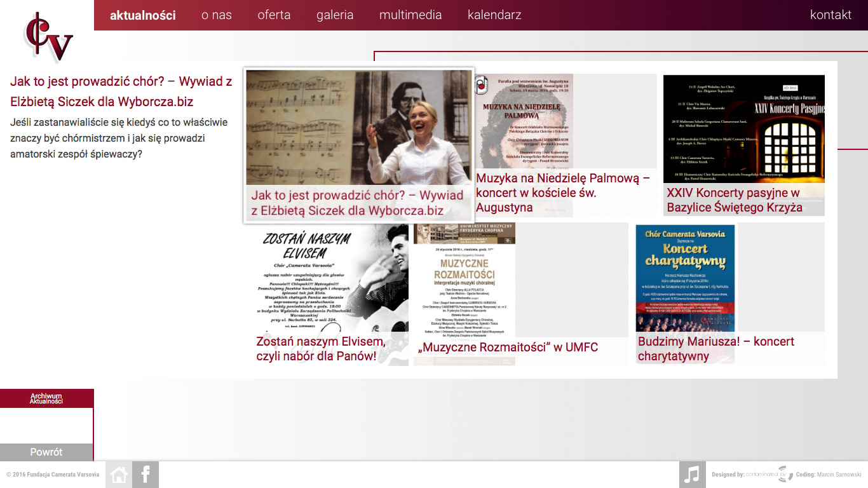The image size is (868, 488).
Task: Open the oferta menu item
Action: (274, 15)
